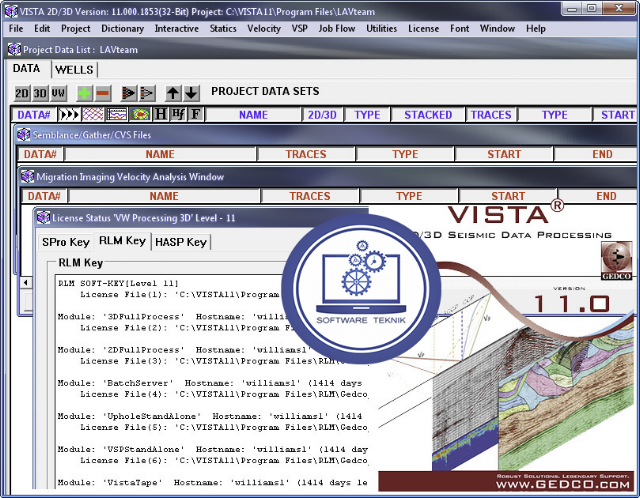Image resolution: width=640 pixels, height=498 pixels.
Task: Click TYPE header in Migration Imaging window
Action: click(x=409, y=196)
